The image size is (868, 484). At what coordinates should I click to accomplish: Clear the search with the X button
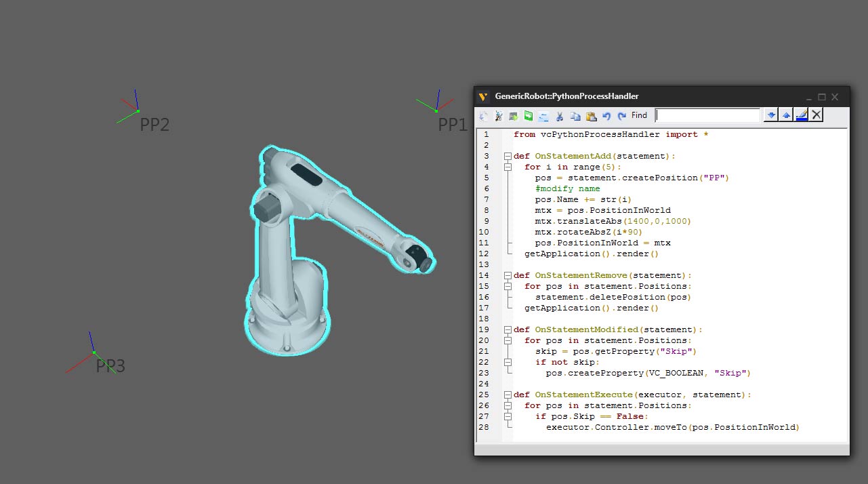(817, 115)
